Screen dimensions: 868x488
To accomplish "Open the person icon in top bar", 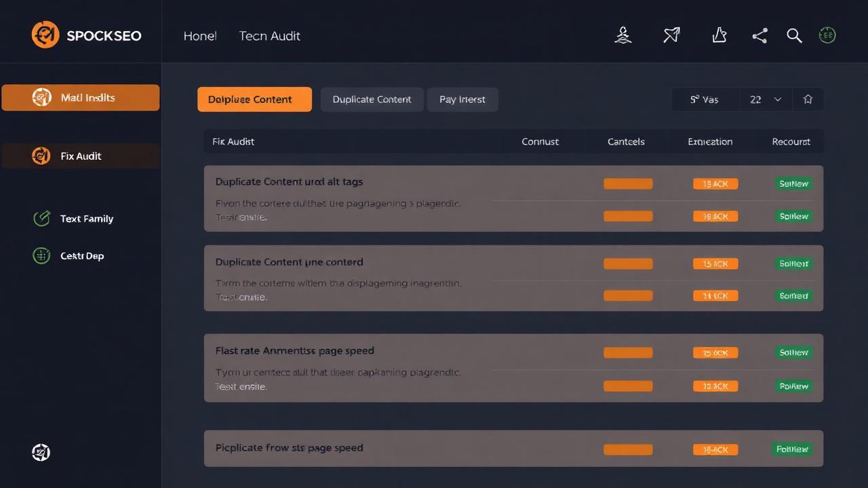I will pyautogui.click(x=623, y=35).
